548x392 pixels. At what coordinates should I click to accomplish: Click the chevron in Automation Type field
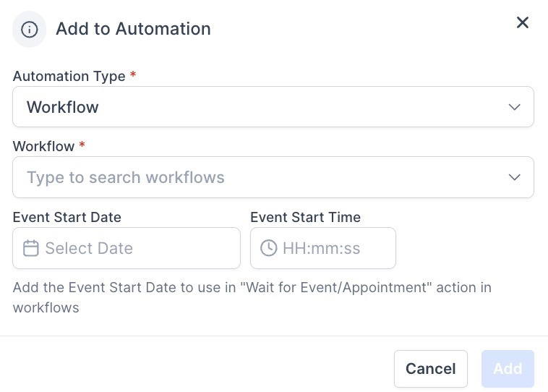[x=515, y=107]
